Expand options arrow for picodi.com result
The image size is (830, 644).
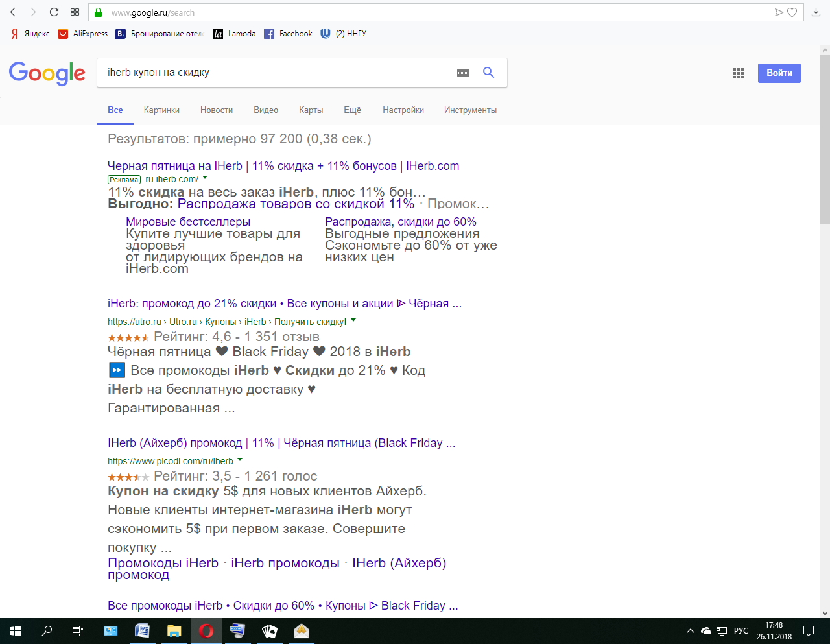(240, 460)
